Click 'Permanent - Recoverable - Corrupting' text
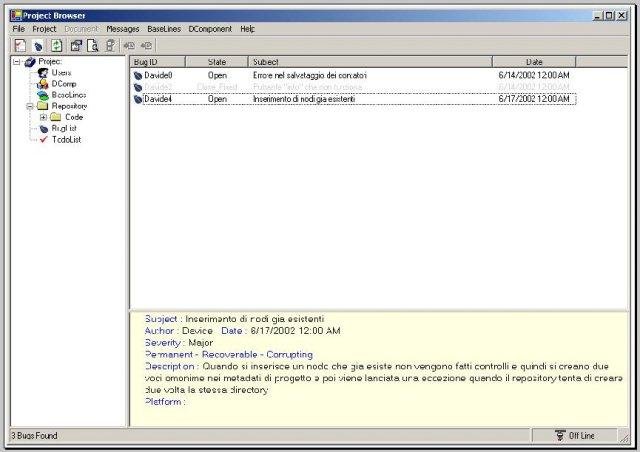This screenshot has height=452, width=640. (x=229, y=354)
